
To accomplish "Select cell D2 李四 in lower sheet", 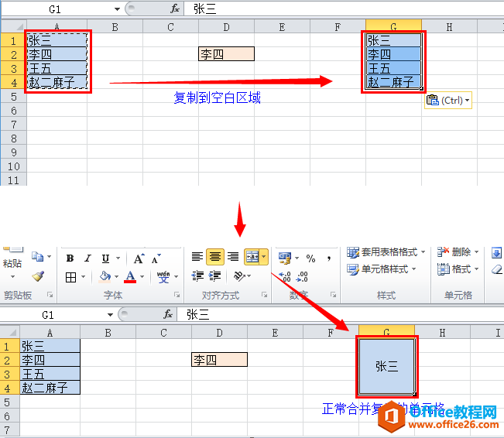I will 219,359.
